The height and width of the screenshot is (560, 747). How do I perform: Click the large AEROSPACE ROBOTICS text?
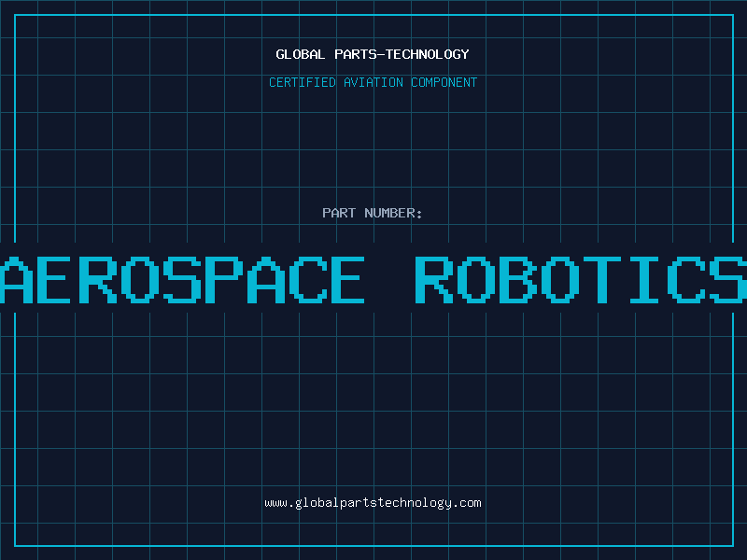(373, 280)
